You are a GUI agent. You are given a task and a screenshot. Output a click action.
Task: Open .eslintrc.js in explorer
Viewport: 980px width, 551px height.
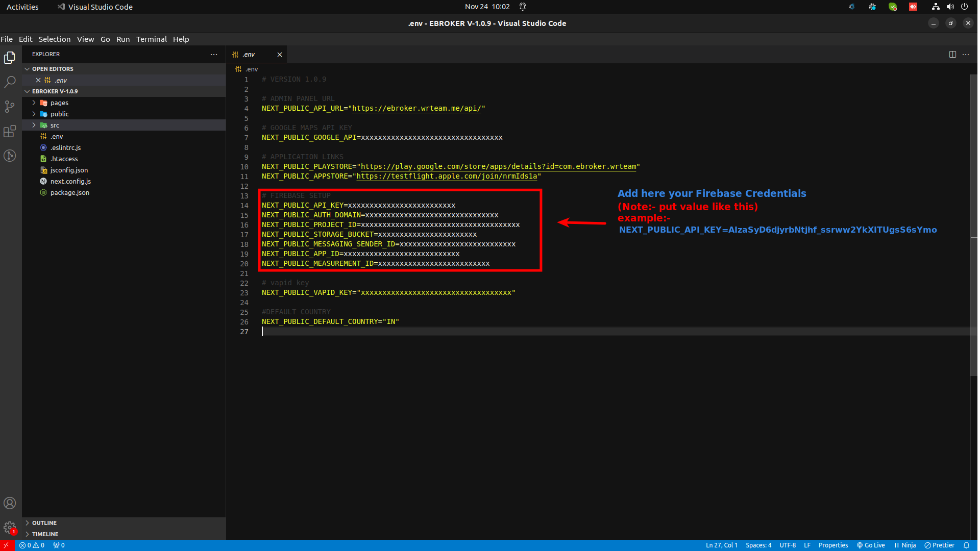[124, 147]
